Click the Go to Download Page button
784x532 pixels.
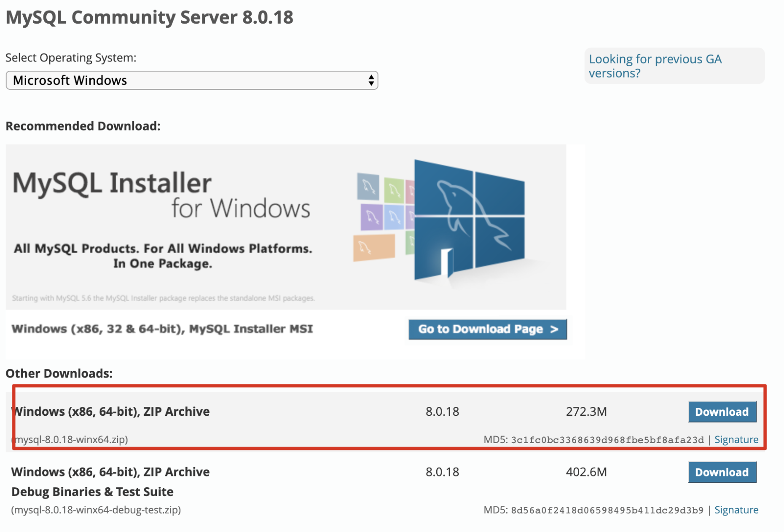[488, 329]
